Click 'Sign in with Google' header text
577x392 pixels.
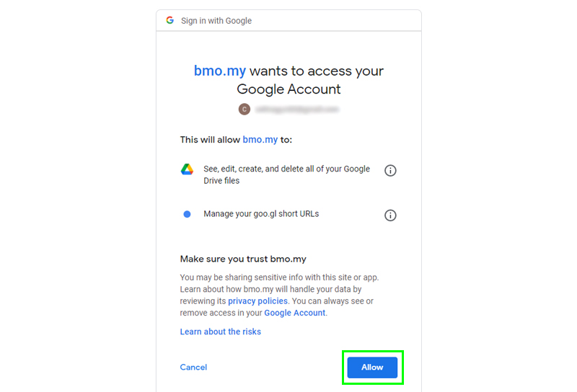(216, 21)
